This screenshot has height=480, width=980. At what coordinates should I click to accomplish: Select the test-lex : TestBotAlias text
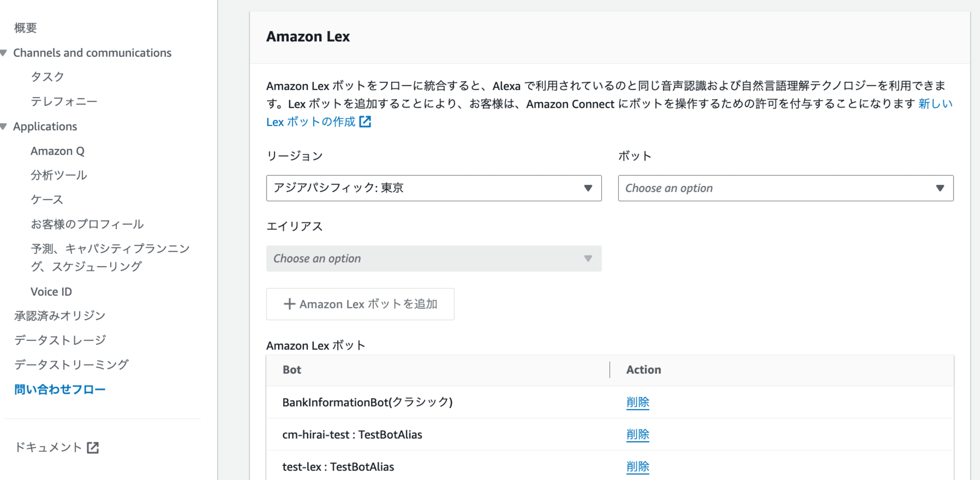[338, 467]
